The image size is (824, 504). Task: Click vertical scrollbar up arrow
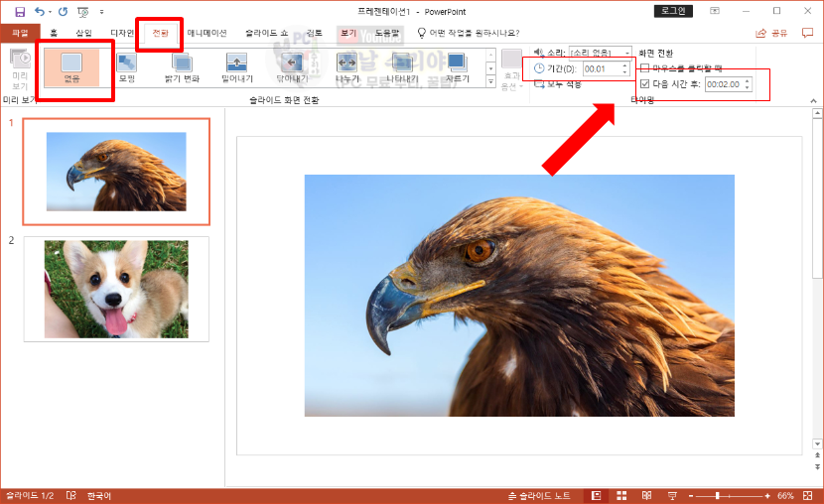(817, 113)
